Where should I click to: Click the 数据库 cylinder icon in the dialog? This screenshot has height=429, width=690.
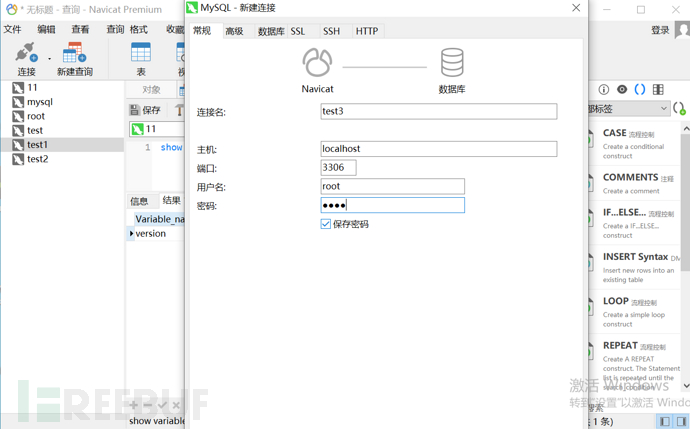452,62
